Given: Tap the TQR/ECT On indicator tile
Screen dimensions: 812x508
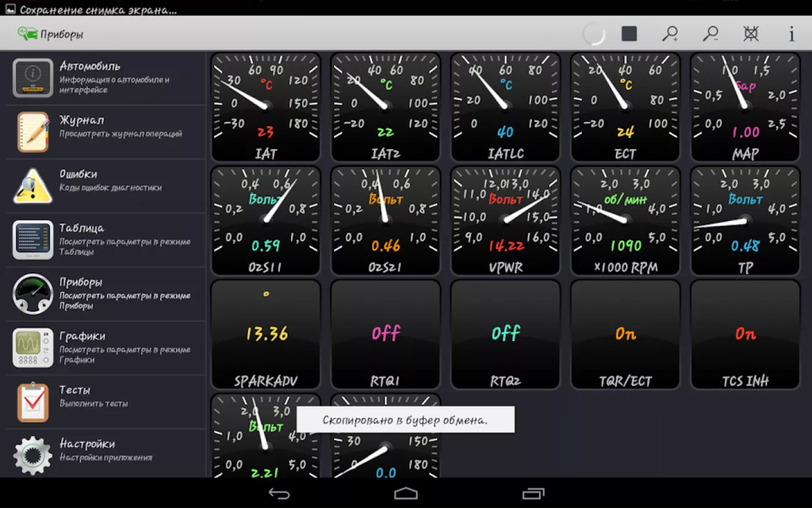Looking at the screenshot, I should 625,335.
